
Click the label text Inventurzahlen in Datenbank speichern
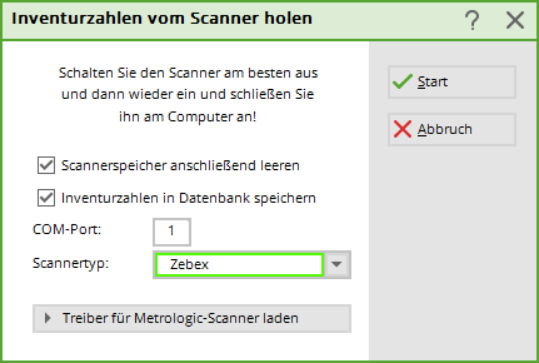(x=188, y=198)
